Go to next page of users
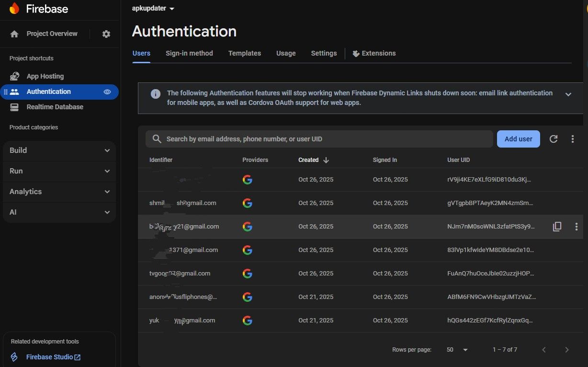The height and width of the screenshot is (367, 588). 567,350
